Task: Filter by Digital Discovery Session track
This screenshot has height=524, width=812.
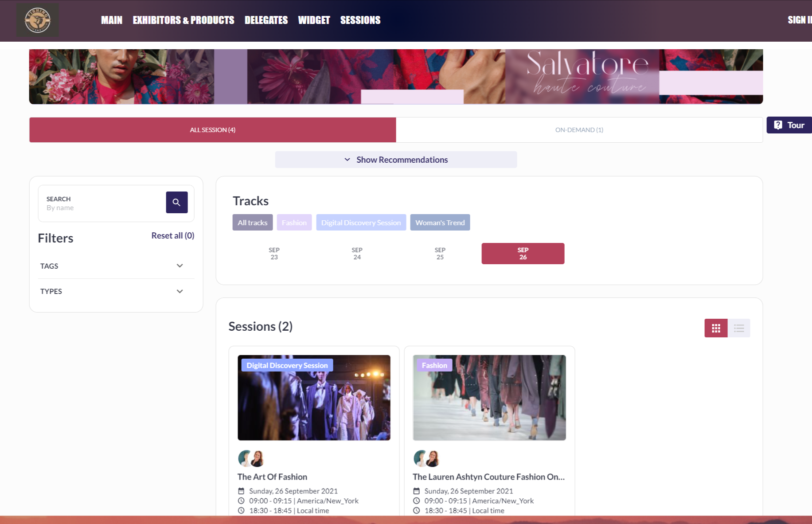Action: pos(361,223)
